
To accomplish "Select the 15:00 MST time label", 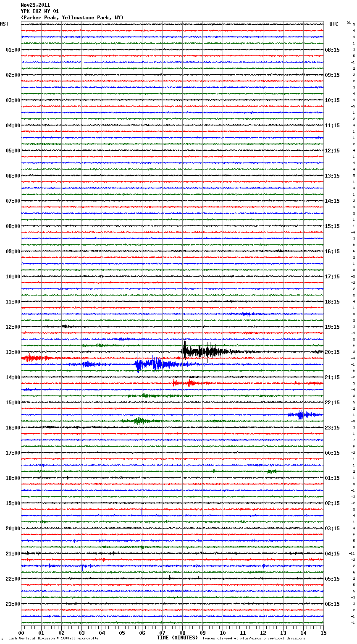I will point(13,403).
